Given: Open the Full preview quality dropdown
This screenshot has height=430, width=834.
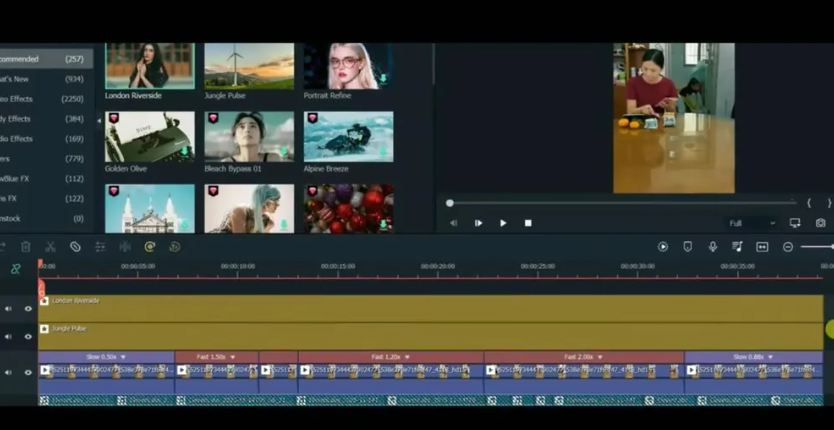Looking at the screenshot, I should pyautogui.click(x=752, y=223).
